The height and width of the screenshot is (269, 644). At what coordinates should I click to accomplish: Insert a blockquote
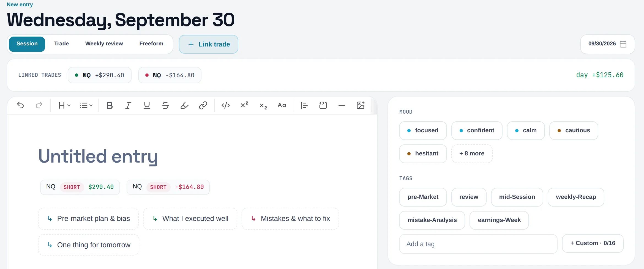pos(304,105)
